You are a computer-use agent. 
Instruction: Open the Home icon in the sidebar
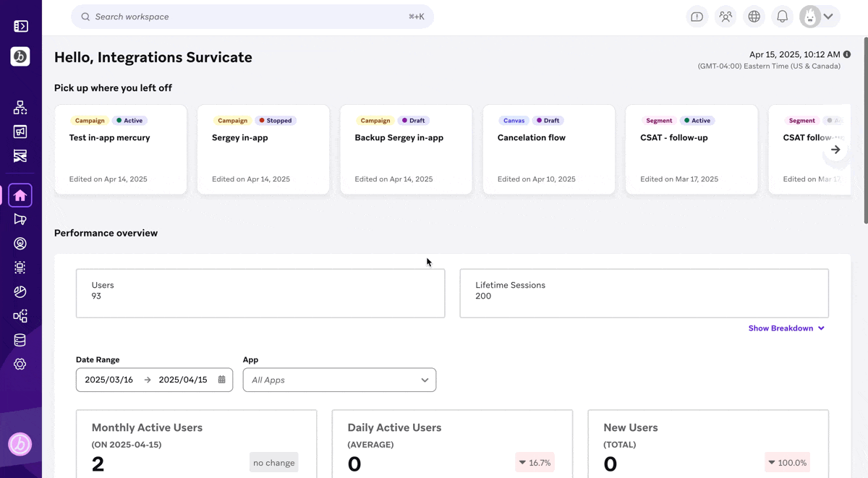(x=20, y=195)
